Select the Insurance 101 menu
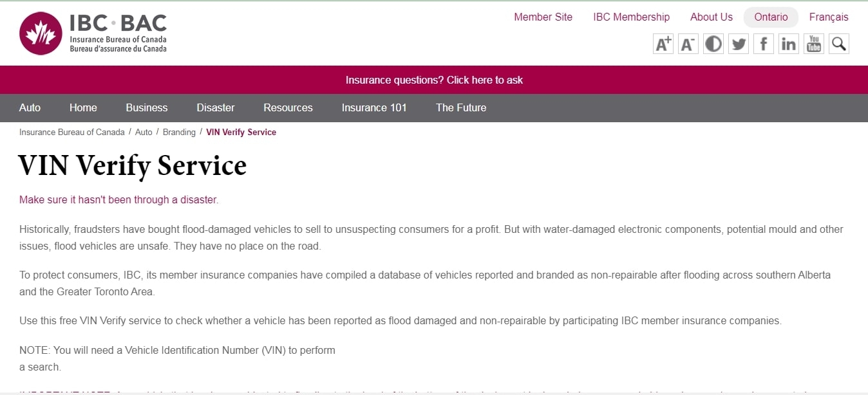868x395 pixels. pyautogui.click(x=374, y=108)
